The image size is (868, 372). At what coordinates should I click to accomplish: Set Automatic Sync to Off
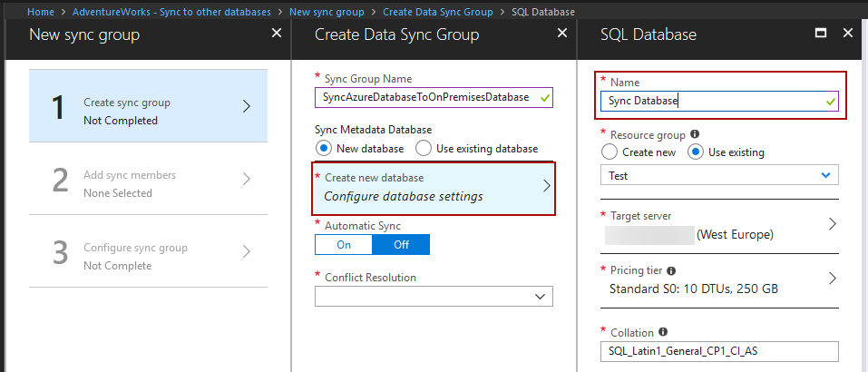401,245
